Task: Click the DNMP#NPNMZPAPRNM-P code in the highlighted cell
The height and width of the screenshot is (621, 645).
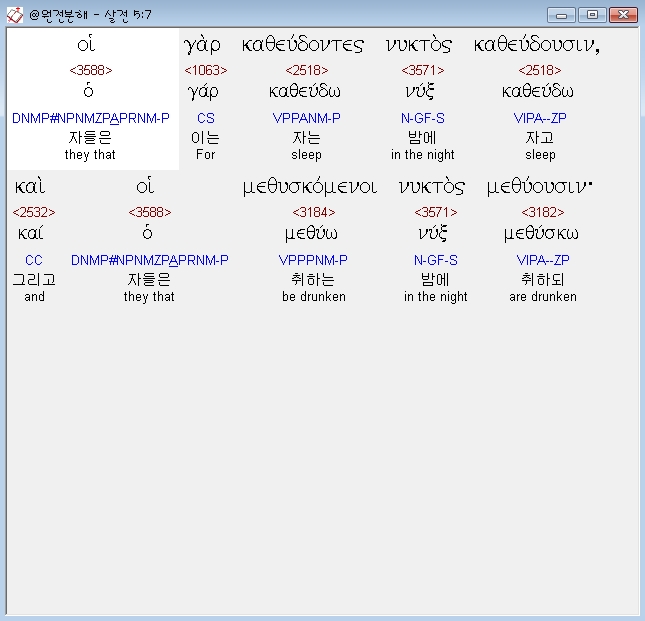Action: (90, 118)
